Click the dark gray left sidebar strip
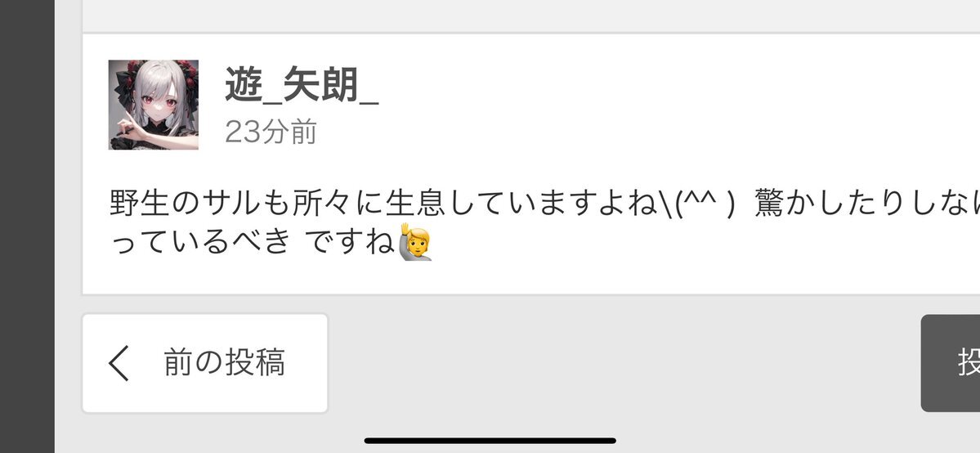This screenshot has width=980, height=453. coord(27,226)
